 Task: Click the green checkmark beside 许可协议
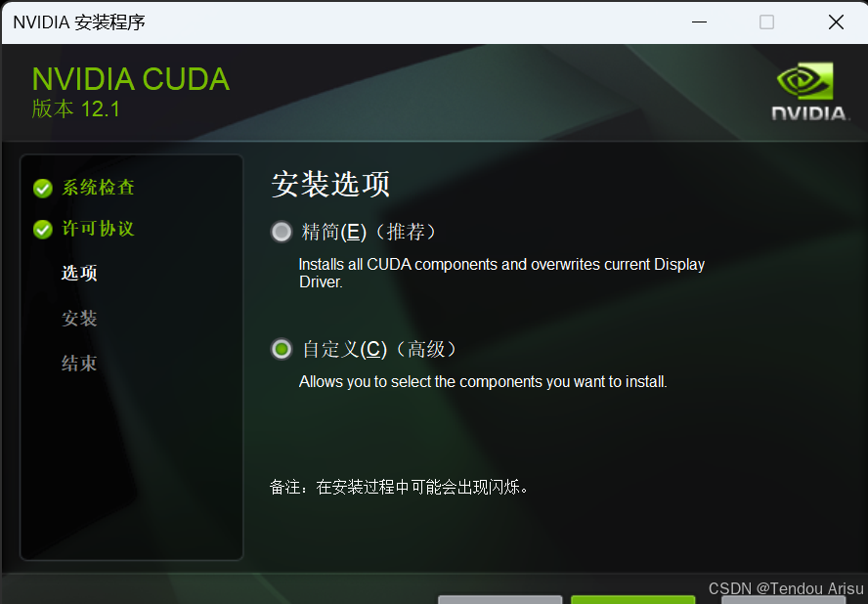[x=43, y=230]
